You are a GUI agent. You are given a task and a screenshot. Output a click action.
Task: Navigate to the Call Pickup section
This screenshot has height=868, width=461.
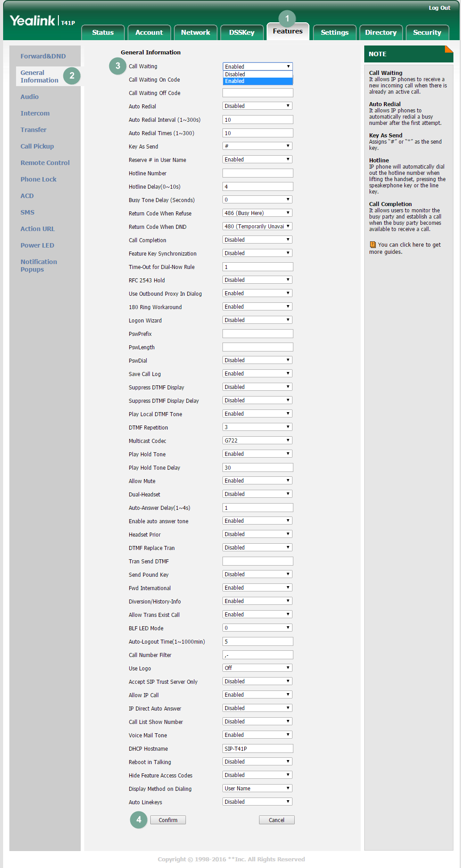[x=37, y=146]
